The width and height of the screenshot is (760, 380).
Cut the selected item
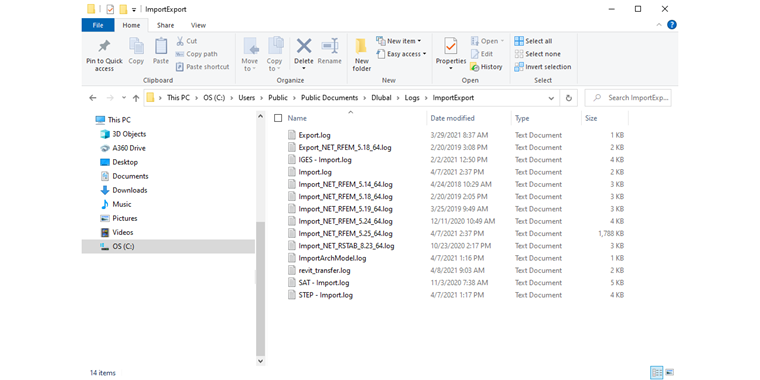point(187,41)
